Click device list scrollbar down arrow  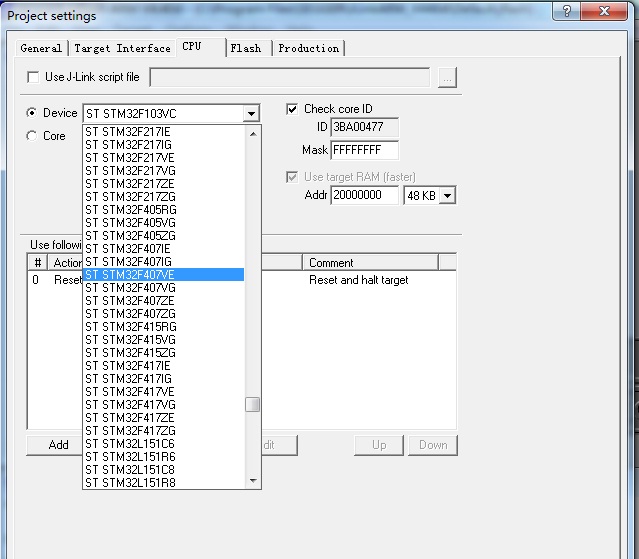[253, 481]
